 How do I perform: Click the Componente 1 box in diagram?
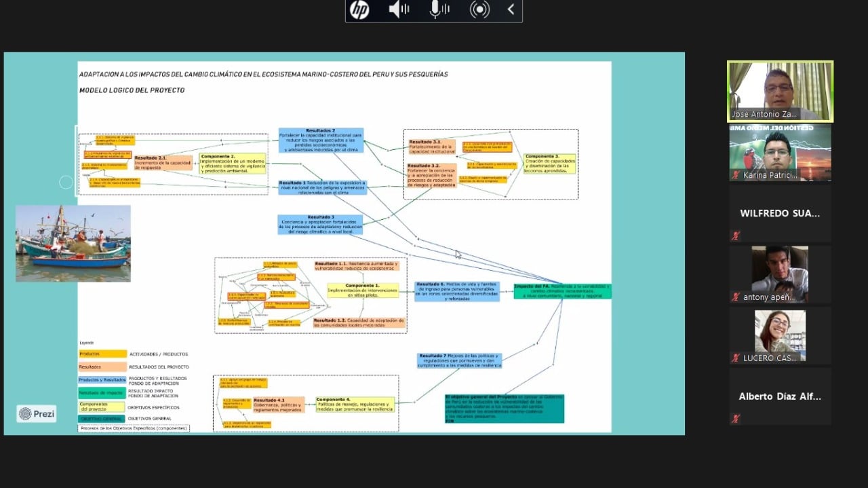[363, 290]
